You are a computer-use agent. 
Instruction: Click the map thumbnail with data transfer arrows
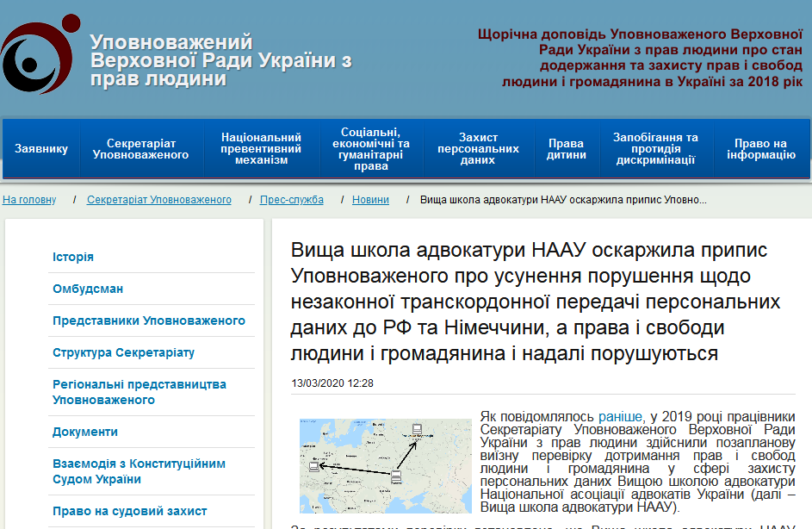[386, 466]
